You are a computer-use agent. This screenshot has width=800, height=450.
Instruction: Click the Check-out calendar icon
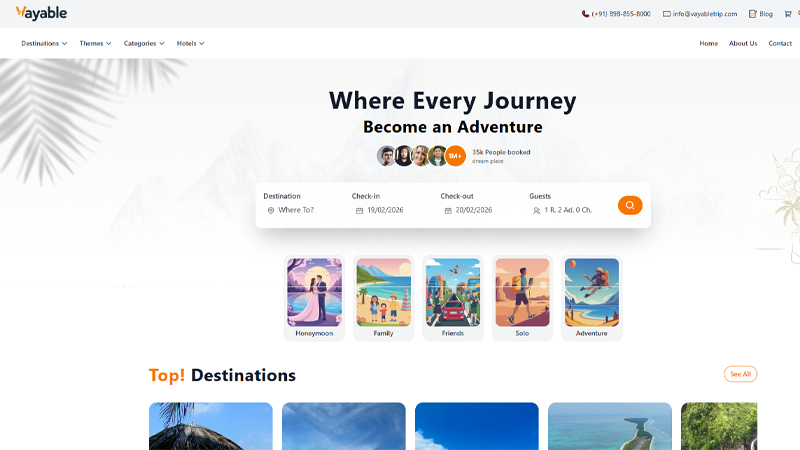pos(448,211)
